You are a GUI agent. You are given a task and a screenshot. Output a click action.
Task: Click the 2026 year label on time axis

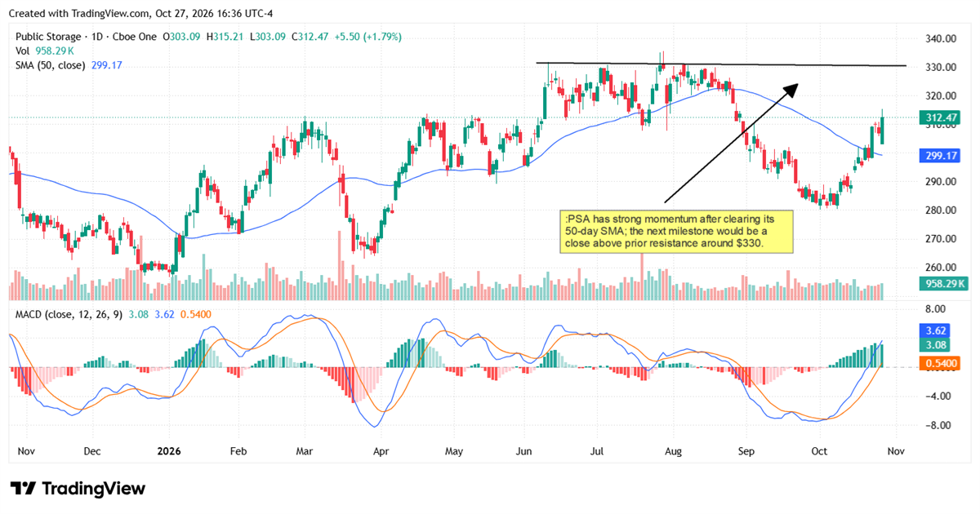pyautogui.click(x=169, y=450)
